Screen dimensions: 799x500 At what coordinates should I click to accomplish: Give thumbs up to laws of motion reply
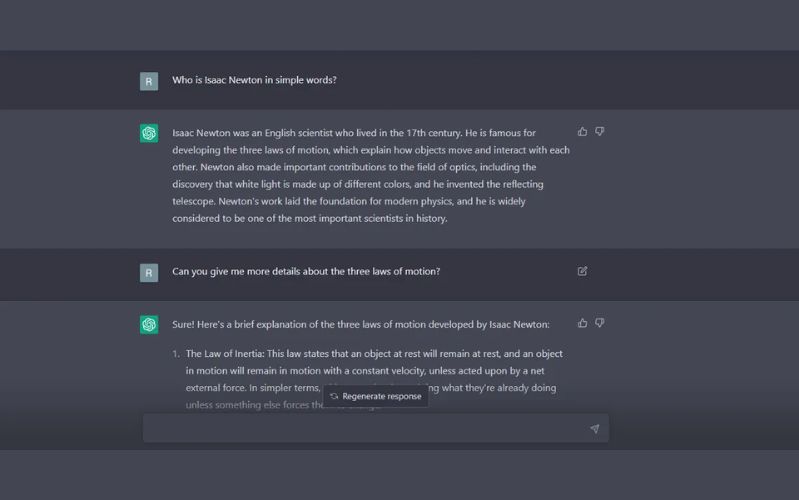(x=583, y=324)
